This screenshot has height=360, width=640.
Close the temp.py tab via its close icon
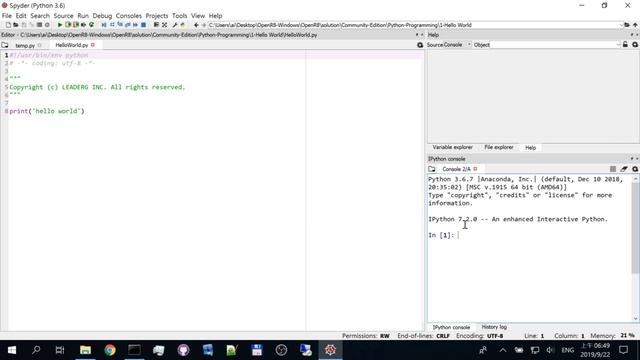coord(40,45)
